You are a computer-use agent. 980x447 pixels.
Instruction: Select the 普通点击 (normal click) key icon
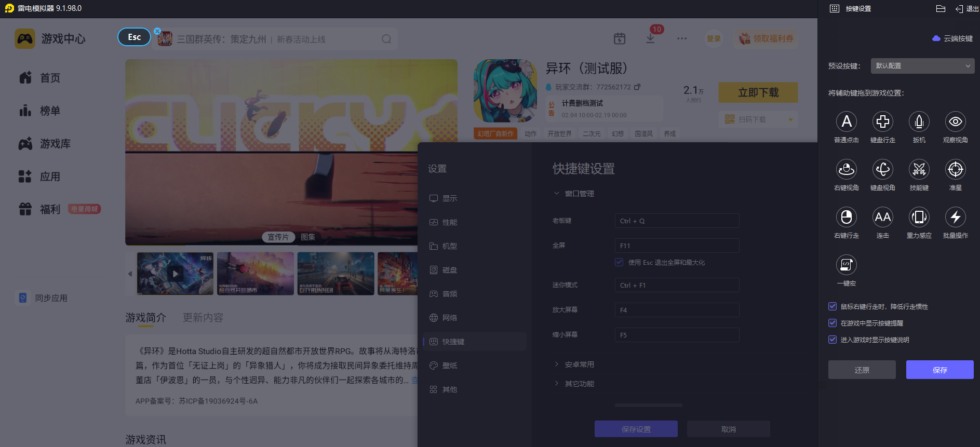(x=846, y=122)
